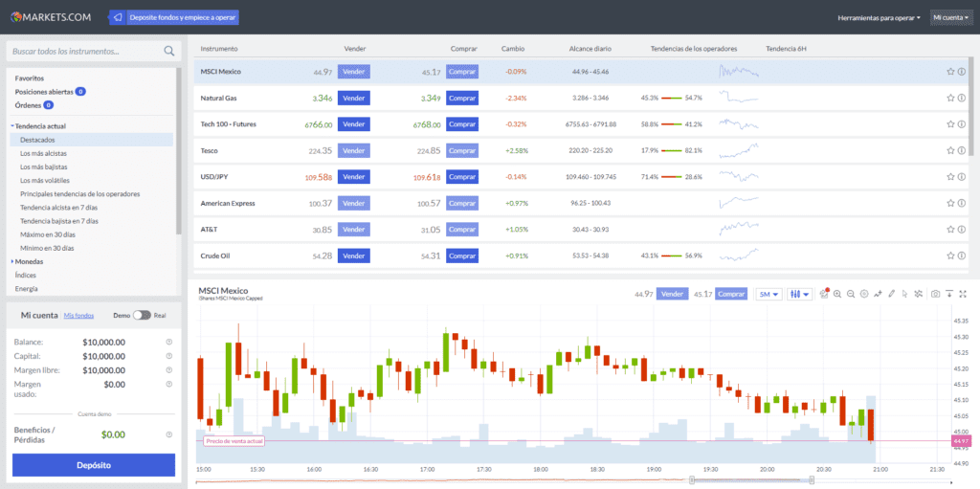Screen dimensions: 980x489
Task: Add Natural Gas to favorites star
Action: (950, 99)
